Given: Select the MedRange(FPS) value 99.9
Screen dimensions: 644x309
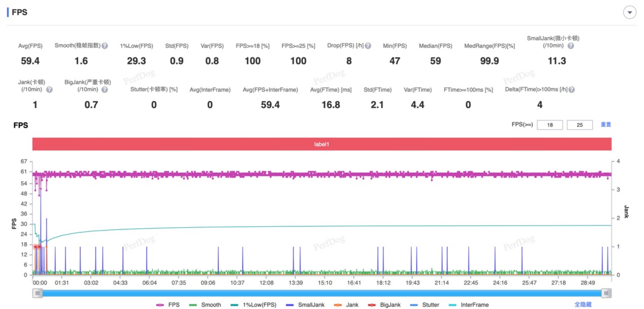Looking at the screenshot, I should [489, 61].
